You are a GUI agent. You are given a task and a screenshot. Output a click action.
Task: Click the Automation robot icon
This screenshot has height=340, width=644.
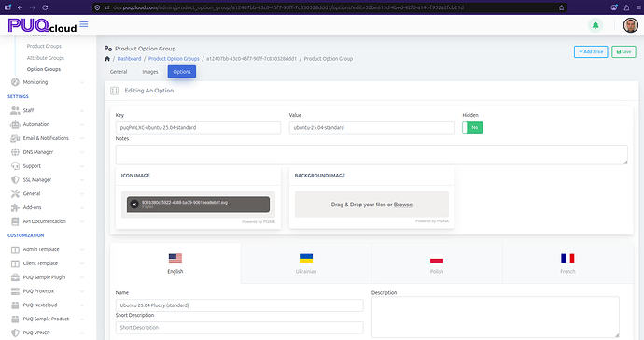pyautogui.click(x=15, y=124)
